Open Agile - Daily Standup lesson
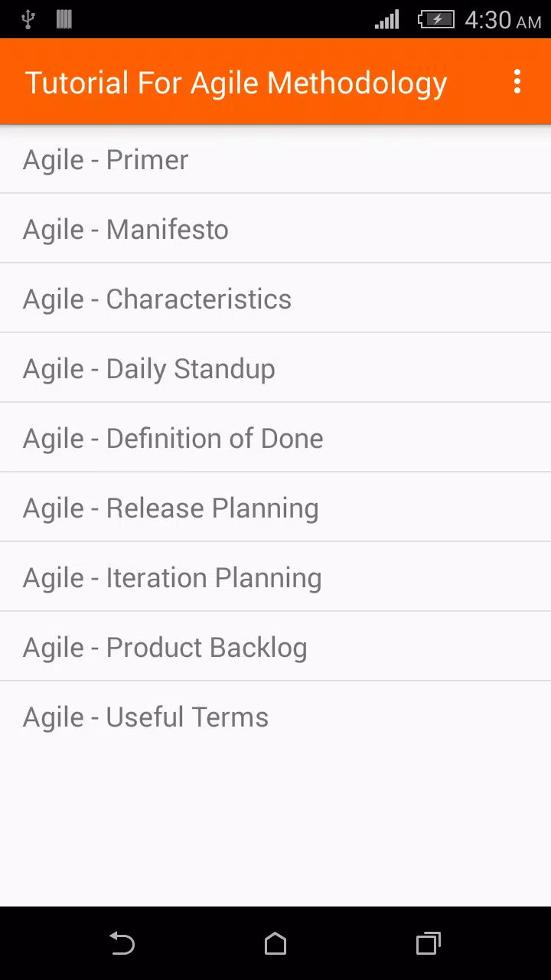This screenshot has width=551, height=980. pos(275,367)
